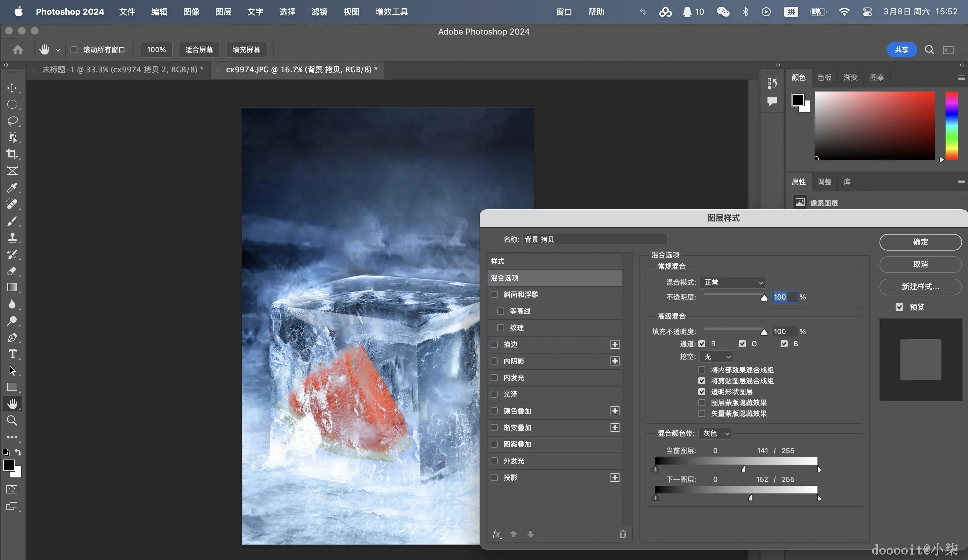Image resolution: width=968 pixels, height=560 pixels.
Task: Open the 混合模式 dropdown showing 正常
Action: (x=733, y=283)
